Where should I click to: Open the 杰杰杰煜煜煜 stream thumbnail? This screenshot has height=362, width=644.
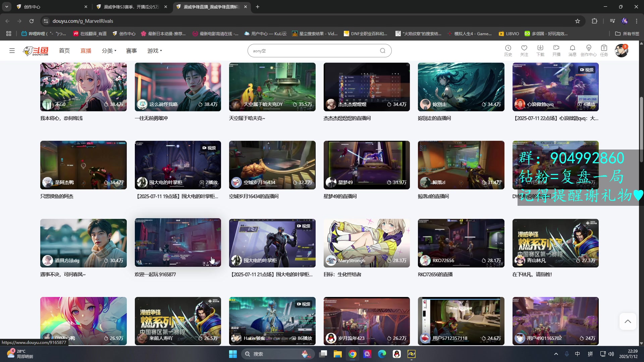pyautogui.click(x=367, y=87)
